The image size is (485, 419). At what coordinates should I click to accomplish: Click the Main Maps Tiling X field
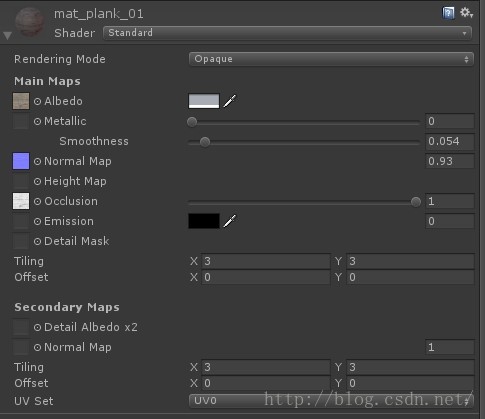266,261
